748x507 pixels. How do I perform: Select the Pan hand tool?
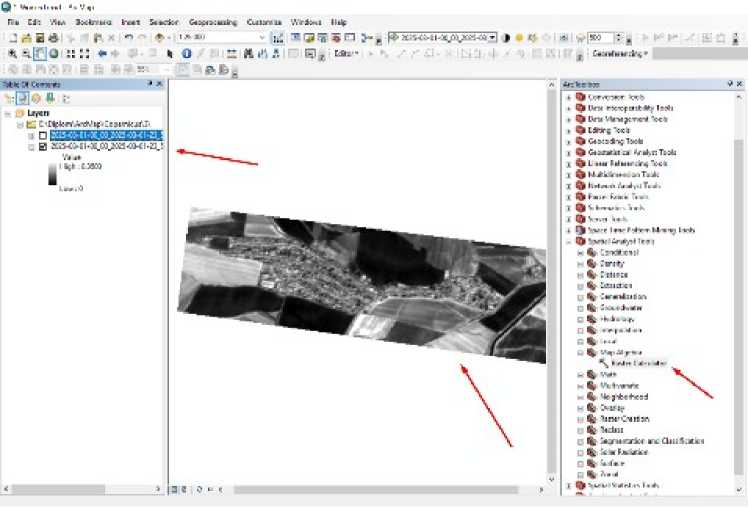pos(39,53)
